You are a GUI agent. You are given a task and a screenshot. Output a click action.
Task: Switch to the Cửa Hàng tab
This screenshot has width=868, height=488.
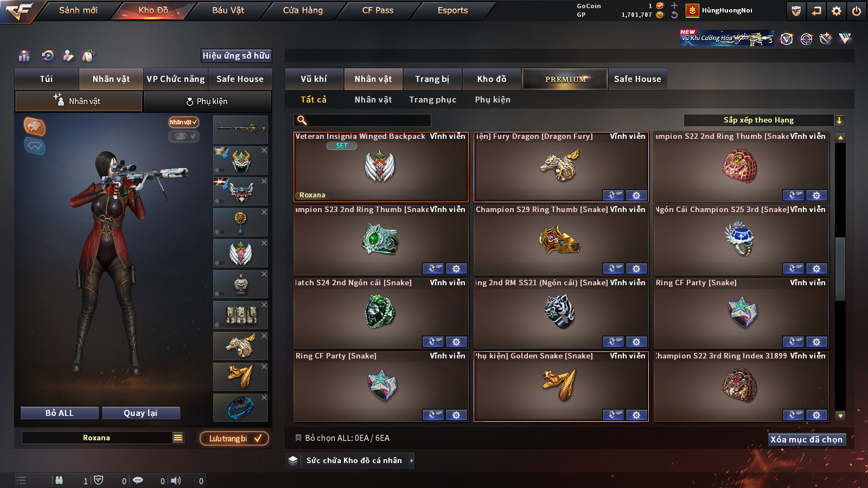coord(303,10)
